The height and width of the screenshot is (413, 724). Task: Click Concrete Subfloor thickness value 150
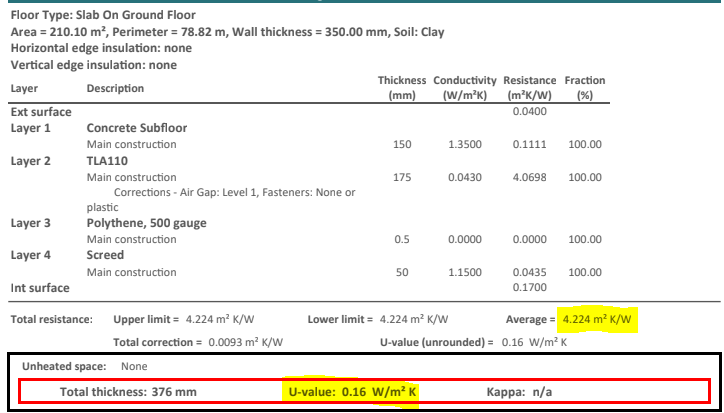click(x=402, y=145)
